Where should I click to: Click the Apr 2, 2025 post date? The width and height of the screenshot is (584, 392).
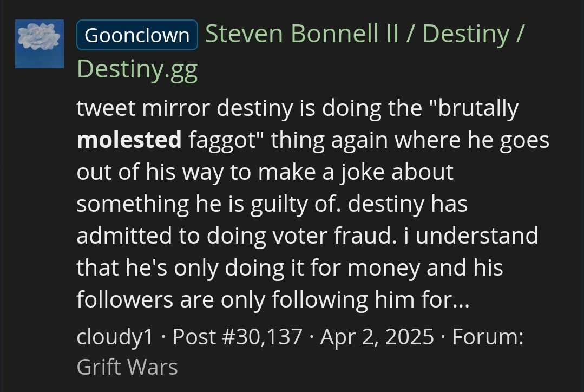click(377, 336)
